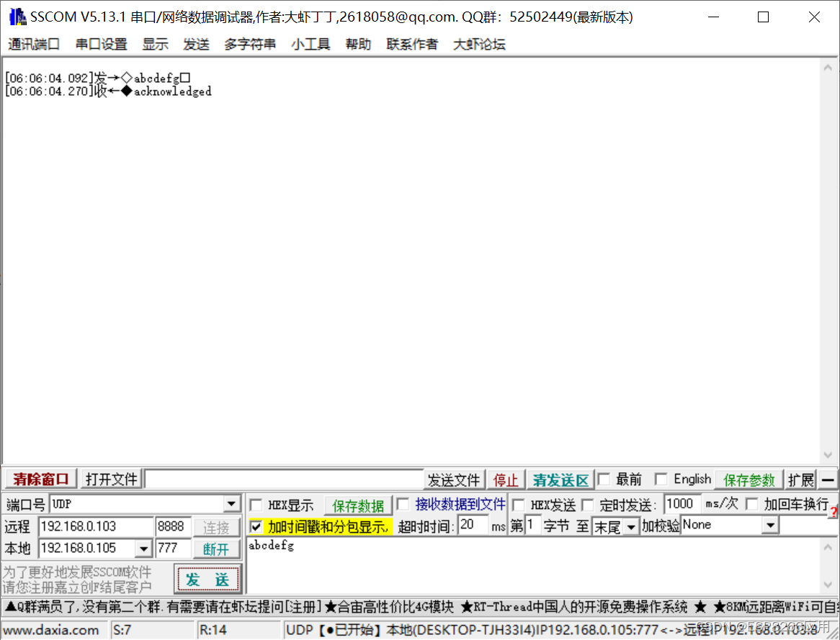This screenshot has width=840, height=640.
Task: Click the 清除窗口 button
Action: 41,479
